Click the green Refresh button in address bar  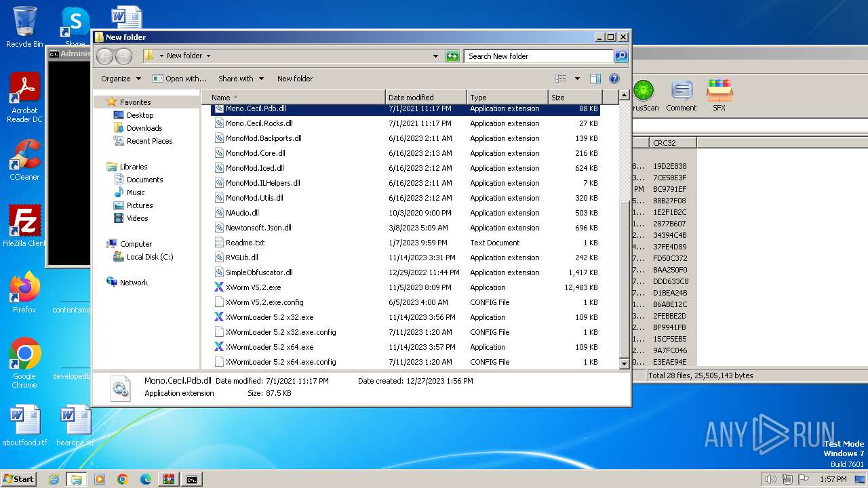pos(452,56)
